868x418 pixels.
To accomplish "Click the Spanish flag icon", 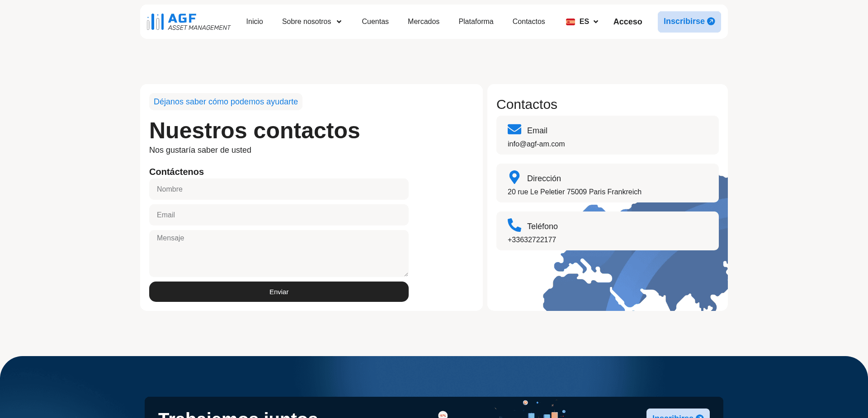I will [570, 22].
